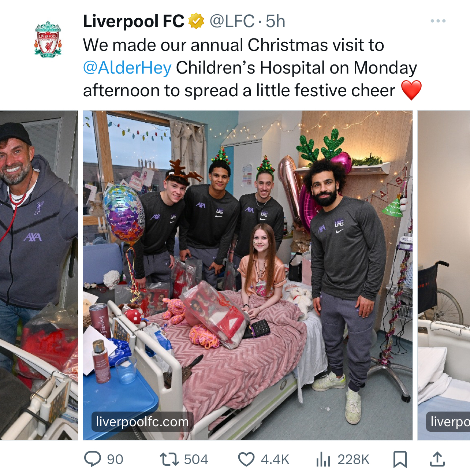Open the Liverpool FC crest avatar
Viewport: 470px width, 476px height.
point(48,39)
